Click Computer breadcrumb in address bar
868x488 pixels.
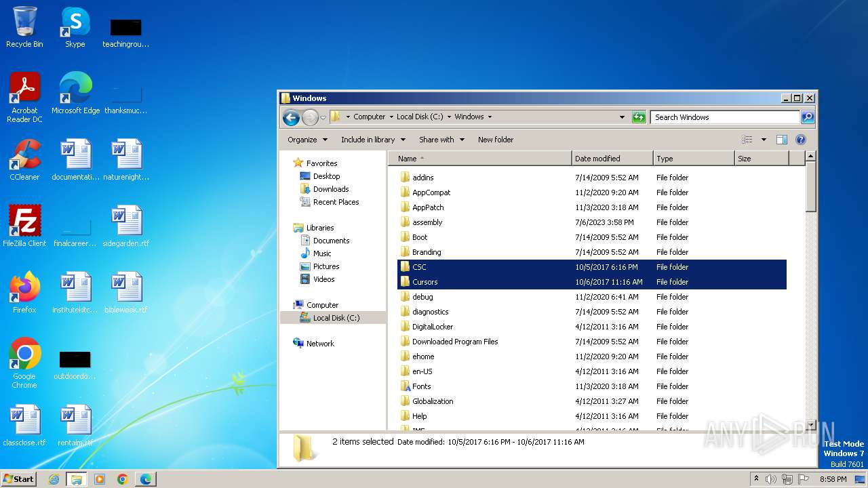click(x=369, y=117)
